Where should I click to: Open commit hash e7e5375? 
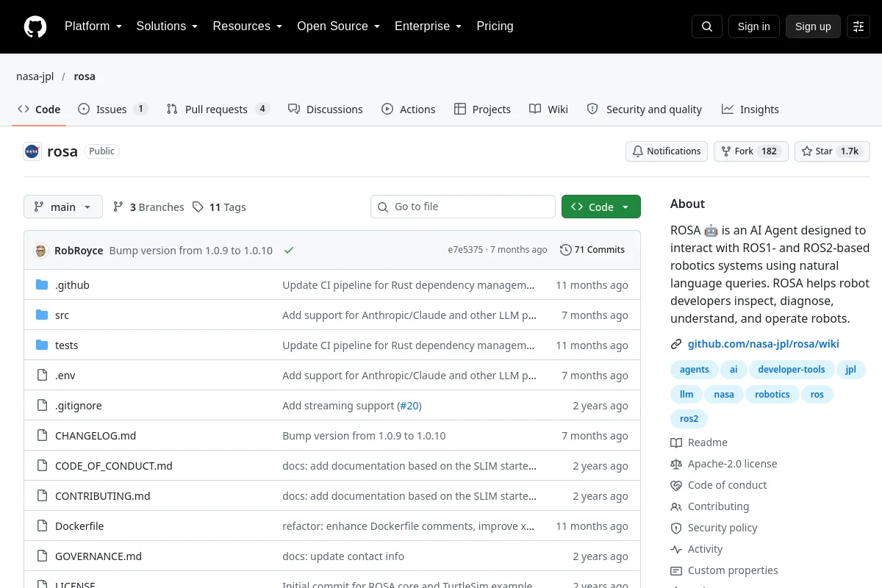(x=465, y=250)
